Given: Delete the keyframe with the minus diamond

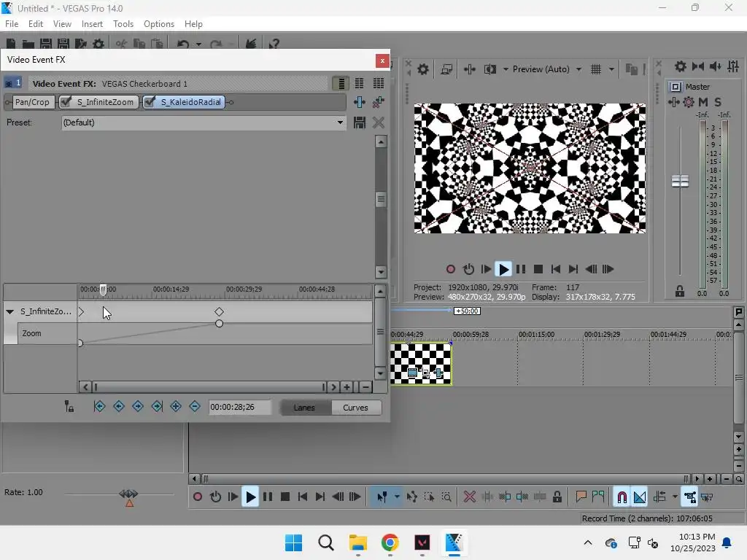Looking at the screenshot, I should (x=194, y=406).
